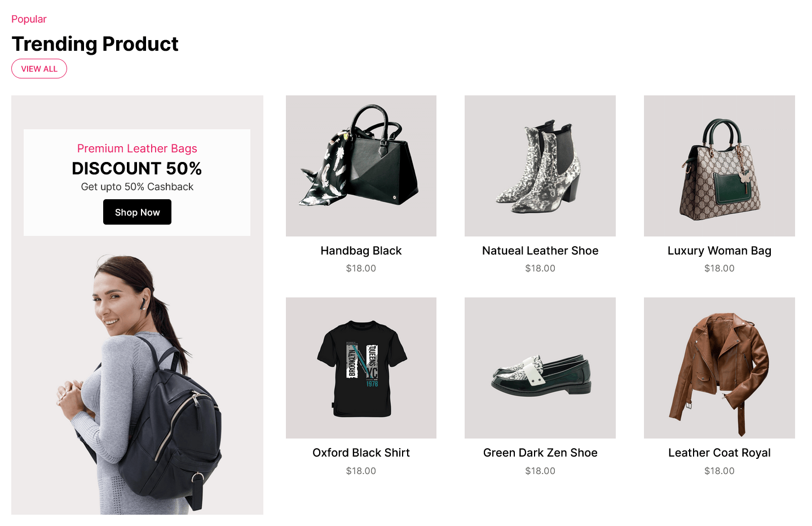Open the Oxford Black Shirt product image

point(361,368)
